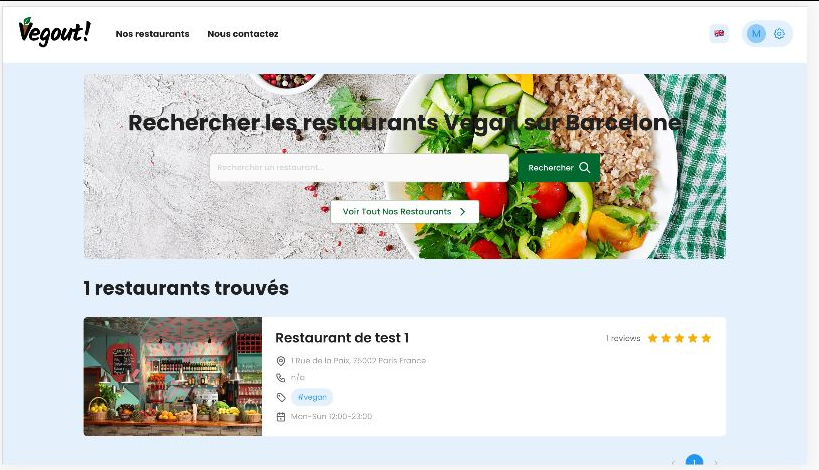This screenshot has height=470, width=819.
Task: Click the magnifying glass search icon
Action: coord(584,168)
